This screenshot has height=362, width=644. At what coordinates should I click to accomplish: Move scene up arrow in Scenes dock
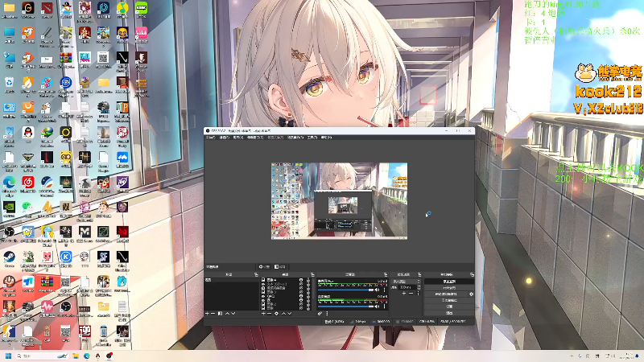pos(228,314)
